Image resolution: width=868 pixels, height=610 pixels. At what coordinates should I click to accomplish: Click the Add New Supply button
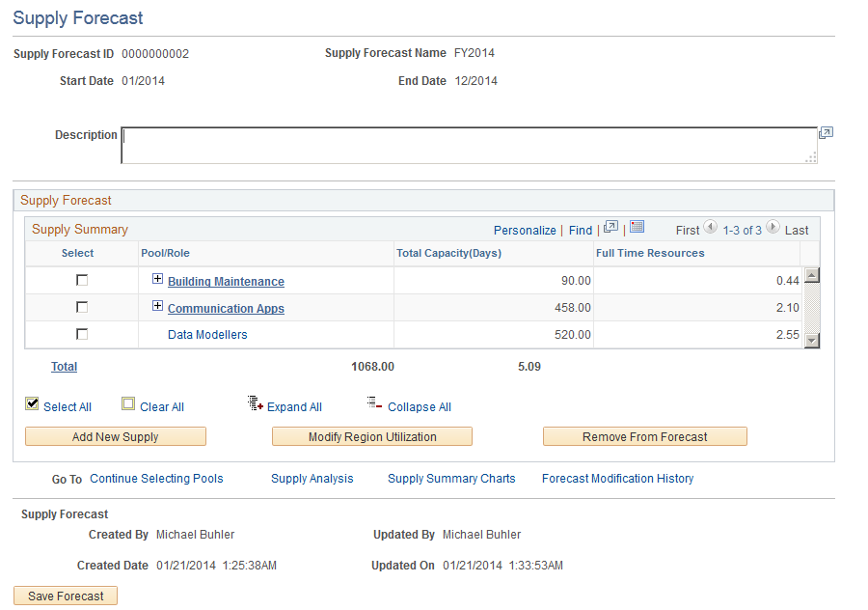(x=116, y=436)
